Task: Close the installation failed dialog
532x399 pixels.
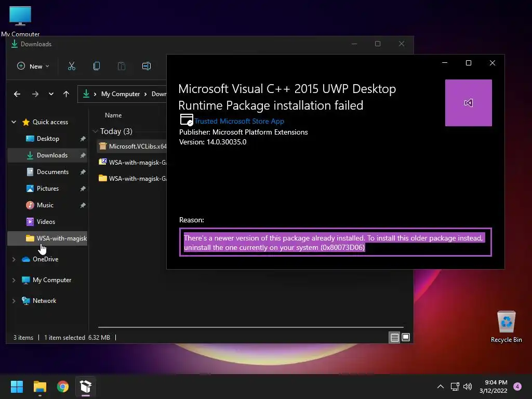Action: pos(493,63)
